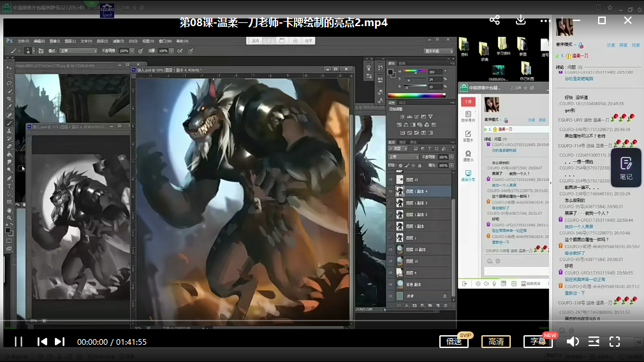The height and width of the screenshot is (362, 644).
Task: Open the 编辑(E) menu
Action: 39,41
